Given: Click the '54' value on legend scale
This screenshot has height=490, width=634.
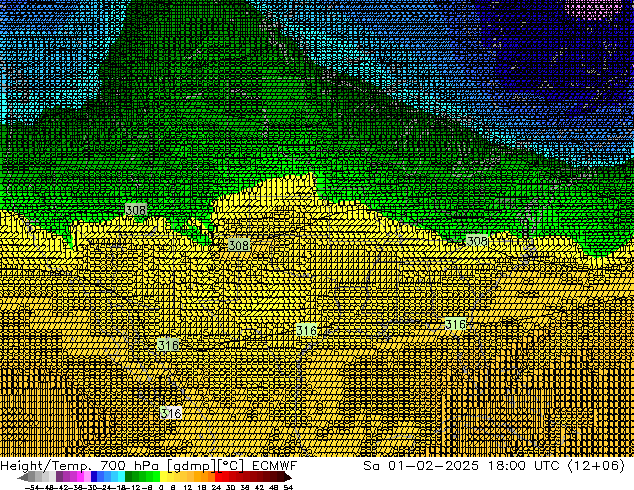Looking at the screenshot, I should (287, 487).
